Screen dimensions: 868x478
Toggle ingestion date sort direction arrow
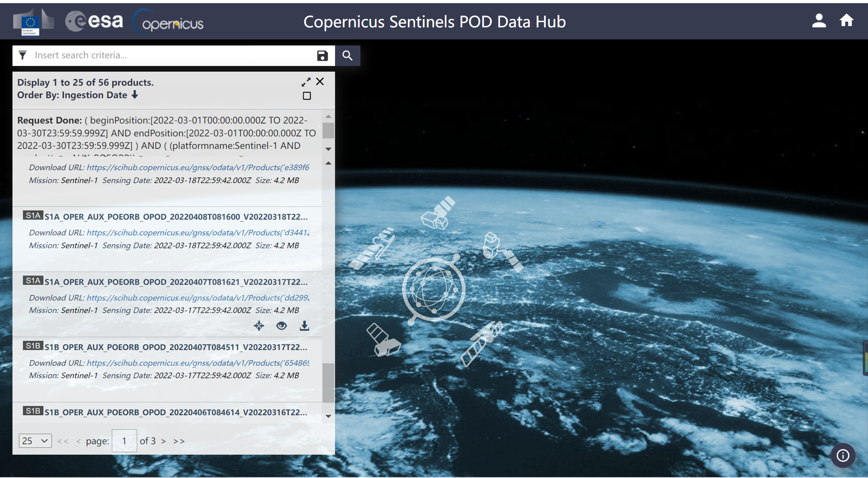click(x=134, y=95)
